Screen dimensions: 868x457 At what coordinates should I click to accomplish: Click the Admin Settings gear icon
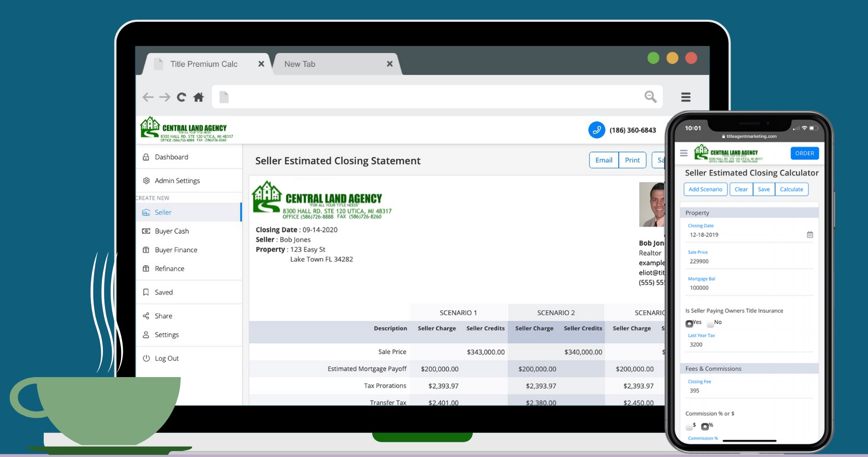point(146,181)
